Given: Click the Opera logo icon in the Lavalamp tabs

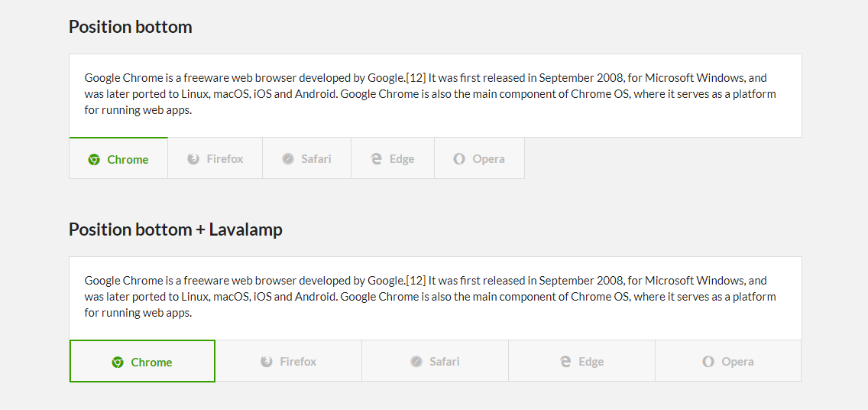Looking at the screenshot, I should pyautogui.click(x=708, y=362).
